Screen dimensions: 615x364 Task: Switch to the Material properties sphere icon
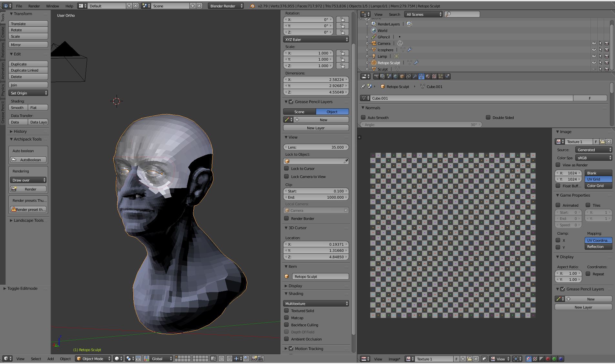[428, 76]
